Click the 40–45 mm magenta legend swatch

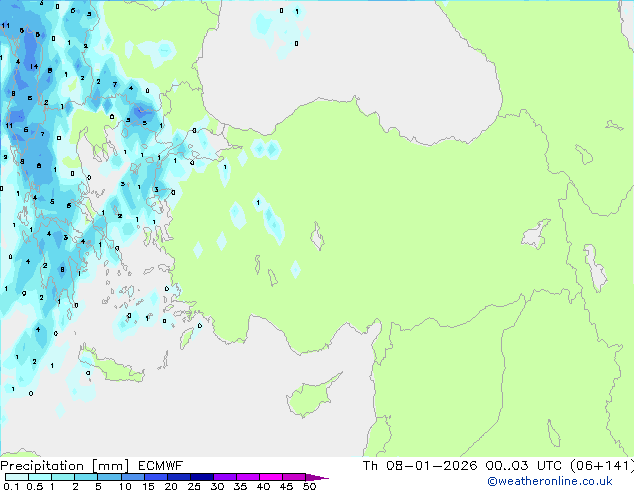click(271, 477)
